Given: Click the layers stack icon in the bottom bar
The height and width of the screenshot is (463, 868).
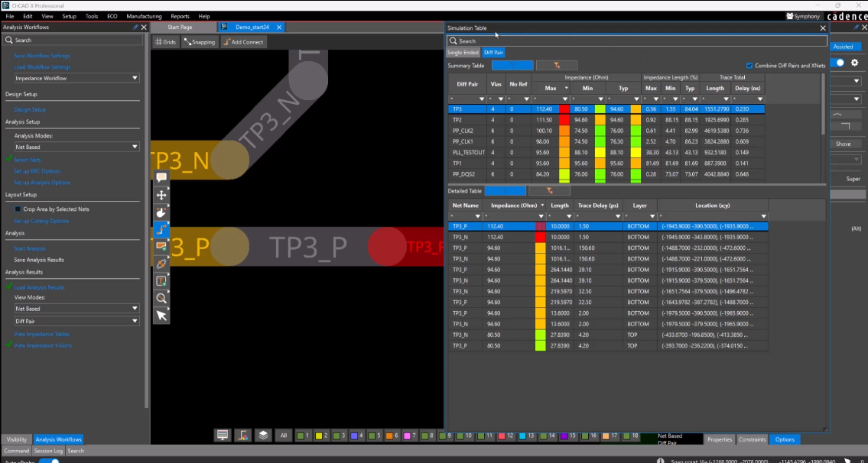Looking at the screenshot, I should (263, 435).
